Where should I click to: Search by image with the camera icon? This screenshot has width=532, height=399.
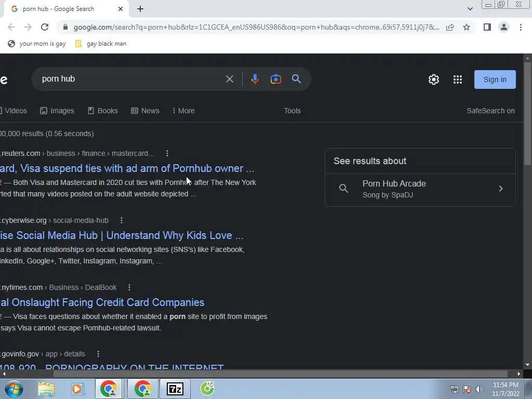pyautogui.click(x=276, y=79)
